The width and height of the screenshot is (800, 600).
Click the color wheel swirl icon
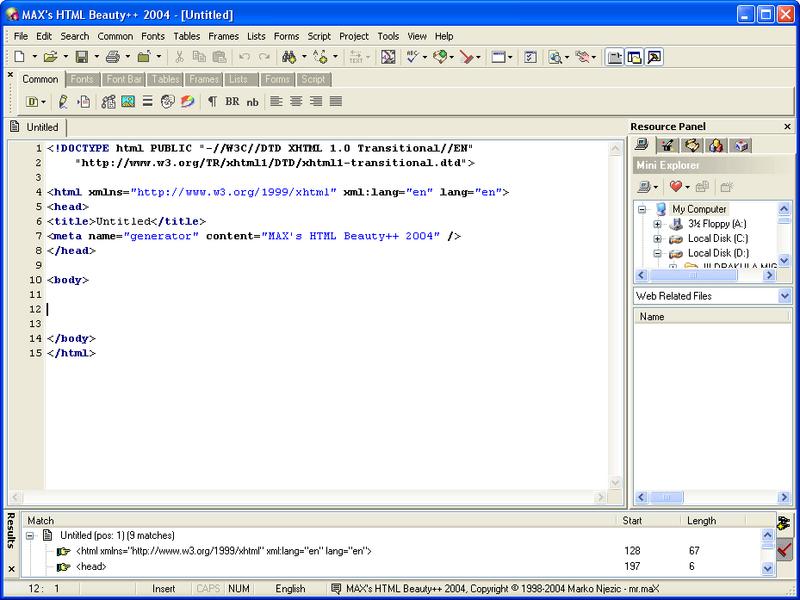[x=188, y=101]
